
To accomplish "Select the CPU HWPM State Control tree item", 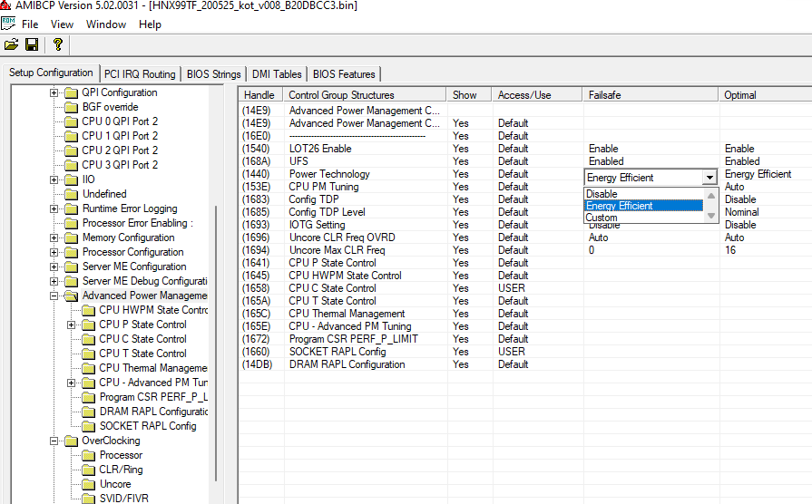I will pyautogui.click(x=153, y=310).
